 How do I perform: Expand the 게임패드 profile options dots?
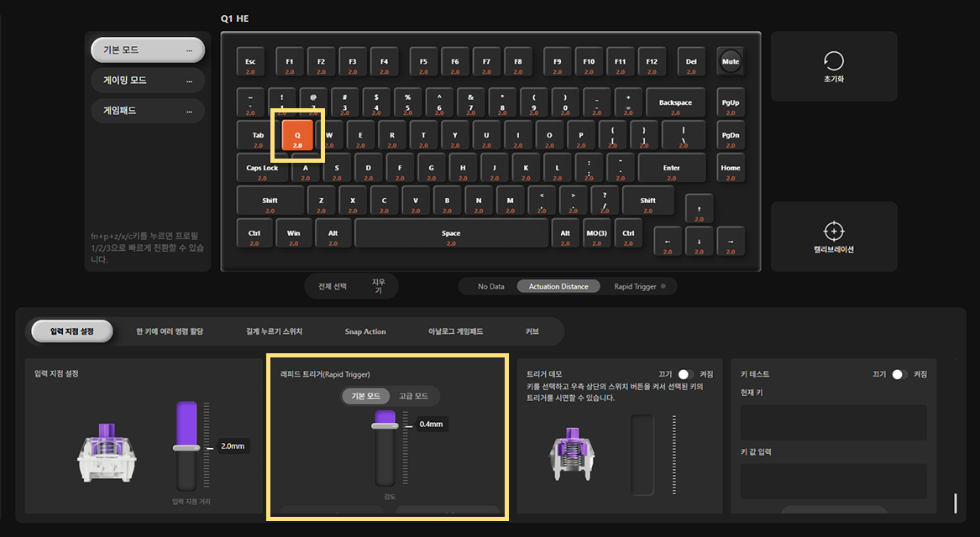[x=190, y=111]
